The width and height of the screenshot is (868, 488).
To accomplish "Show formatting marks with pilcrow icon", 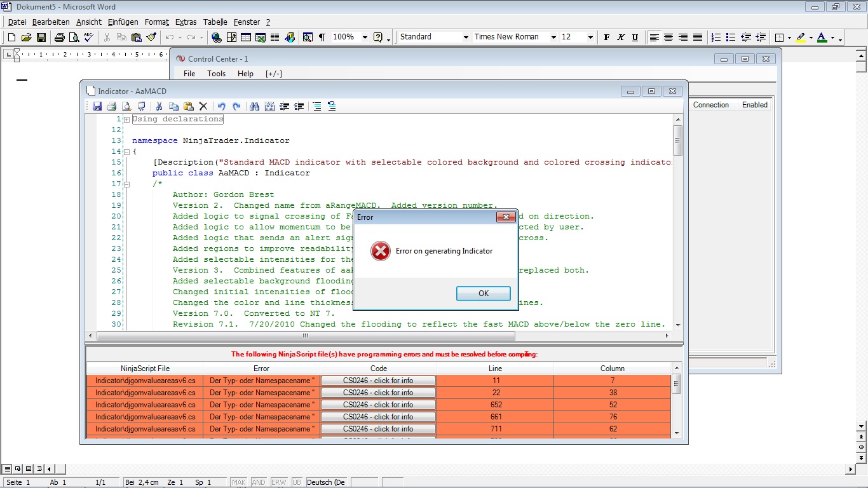I will click(322, 37).
